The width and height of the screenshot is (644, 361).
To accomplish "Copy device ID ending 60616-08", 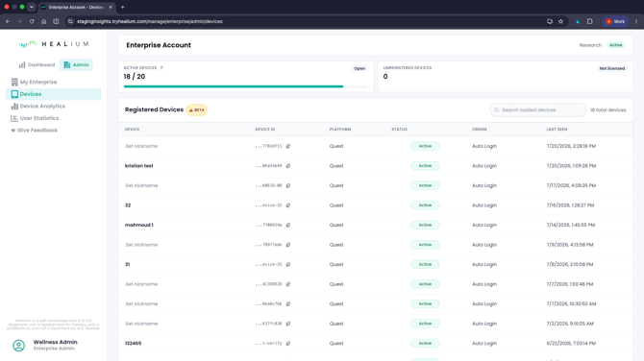I will [x=288, y=185].
